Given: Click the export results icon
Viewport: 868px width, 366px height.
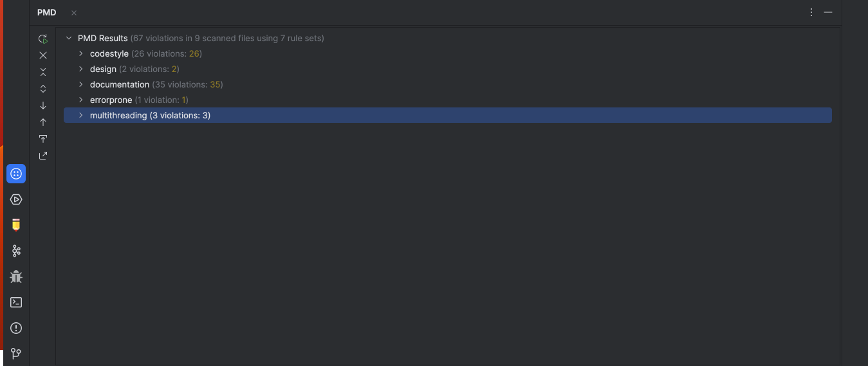Looking at the screenshot, I should pyautogui.click(x=43, y=156).
